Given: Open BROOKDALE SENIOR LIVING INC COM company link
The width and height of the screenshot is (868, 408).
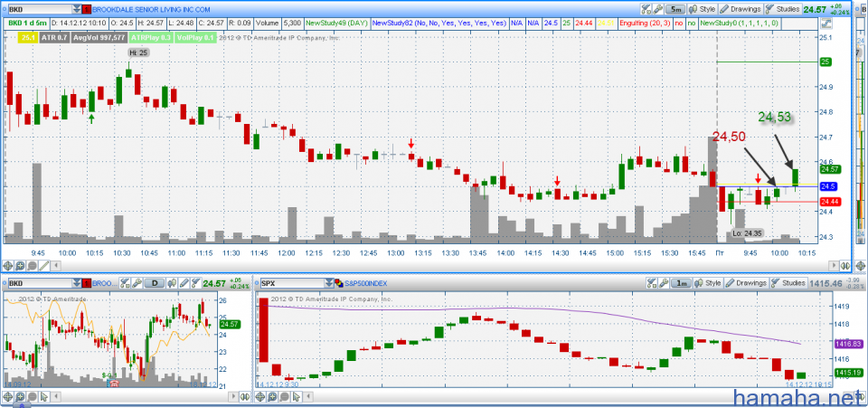Looking at the screenshot, I should 151,9.
